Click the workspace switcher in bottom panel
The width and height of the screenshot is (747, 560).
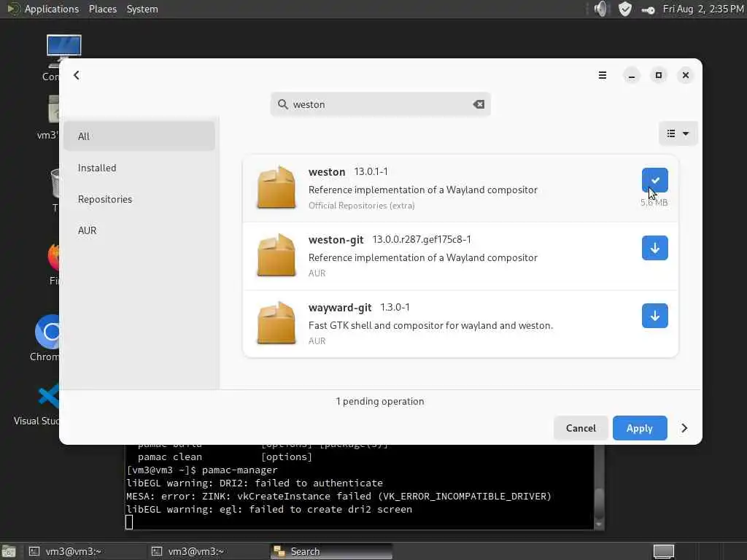663,551
